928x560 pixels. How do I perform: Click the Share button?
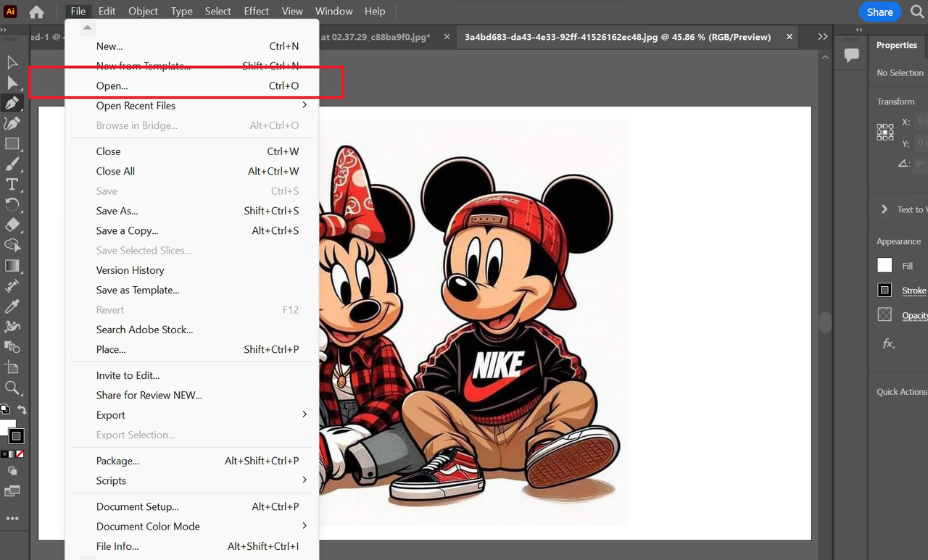click(x=879, y=12)
